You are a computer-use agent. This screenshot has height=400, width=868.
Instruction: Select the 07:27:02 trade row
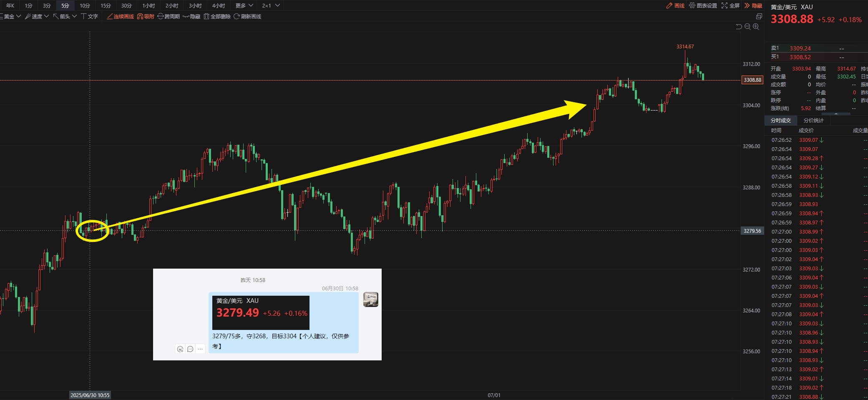(x=816, y=259)
